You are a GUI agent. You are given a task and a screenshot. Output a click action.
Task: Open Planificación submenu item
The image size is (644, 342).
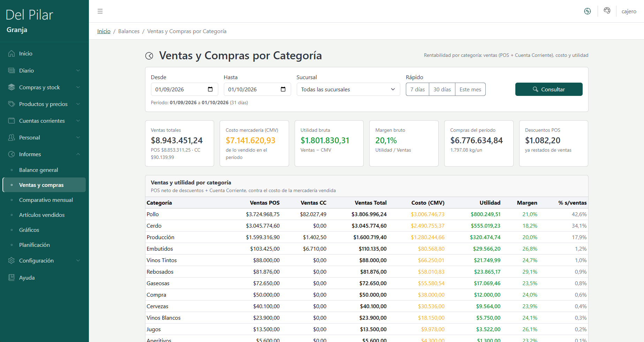pyautogui.click(x=44, y=245)
